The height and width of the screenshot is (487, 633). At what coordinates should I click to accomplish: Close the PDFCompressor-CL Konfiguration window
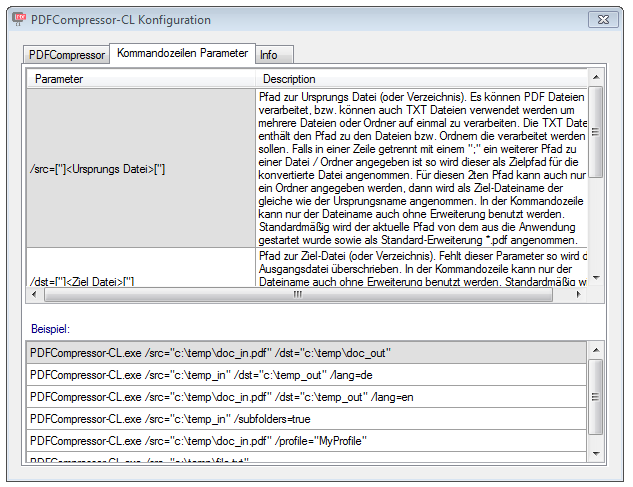pyautogui.click(x=603, y=19)
